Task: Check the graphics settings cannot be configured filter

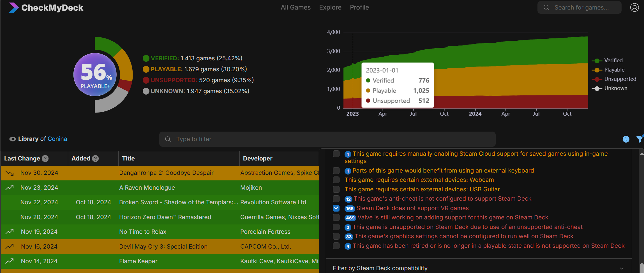Action: (336, 236)
